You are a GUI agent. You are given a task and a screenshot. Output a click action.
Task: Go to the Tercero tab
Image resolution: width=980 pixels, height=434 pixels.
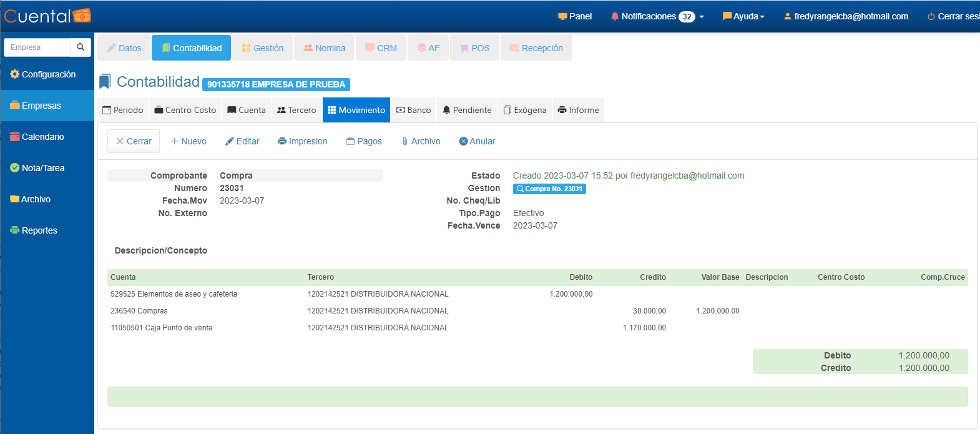(x=296, y=110)
